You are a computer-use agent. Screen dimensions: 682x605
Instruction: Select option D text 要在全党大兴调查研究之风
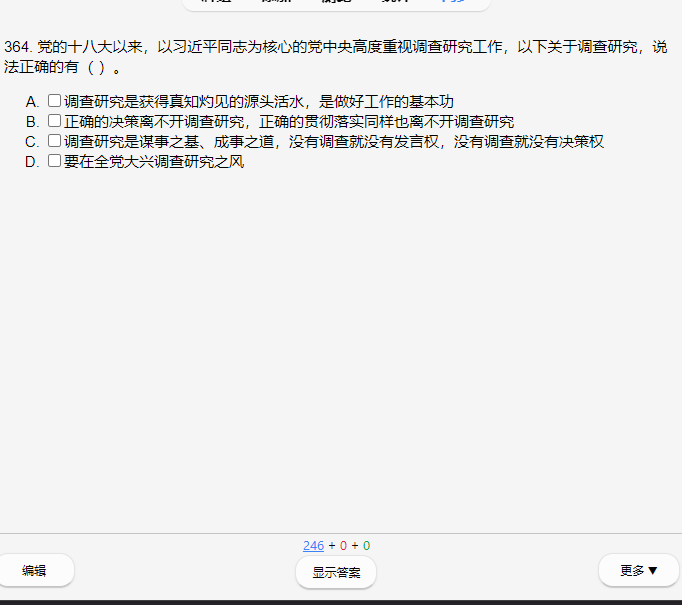pos(154,162)
